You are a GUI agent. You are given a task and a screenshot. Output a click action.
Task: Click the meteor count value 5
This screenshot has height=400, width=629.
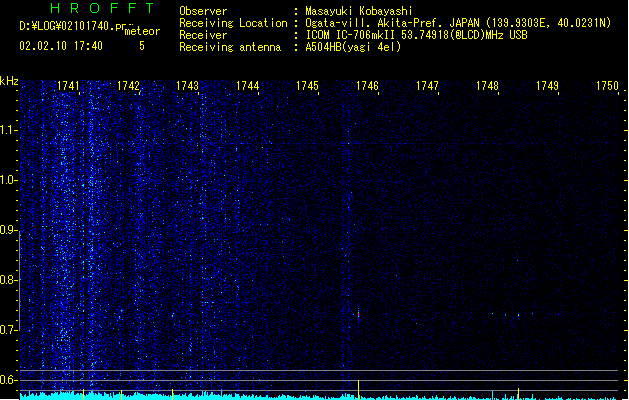(x=142, y=46)
